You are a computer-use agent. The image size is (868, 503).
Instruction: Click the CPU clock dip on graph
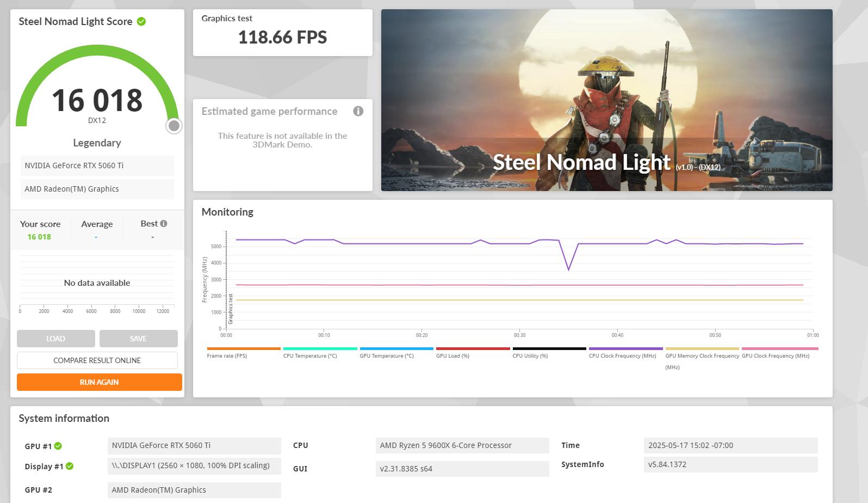tap(569, 269)
